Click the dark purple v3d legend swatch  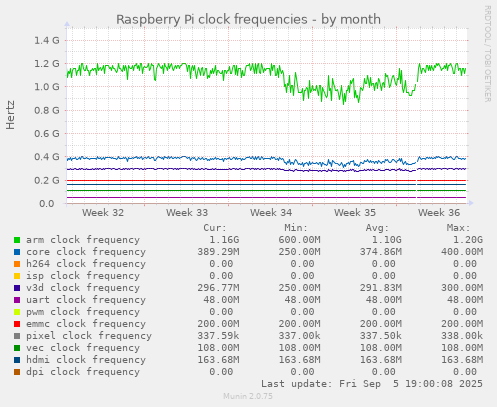[17, 288]
